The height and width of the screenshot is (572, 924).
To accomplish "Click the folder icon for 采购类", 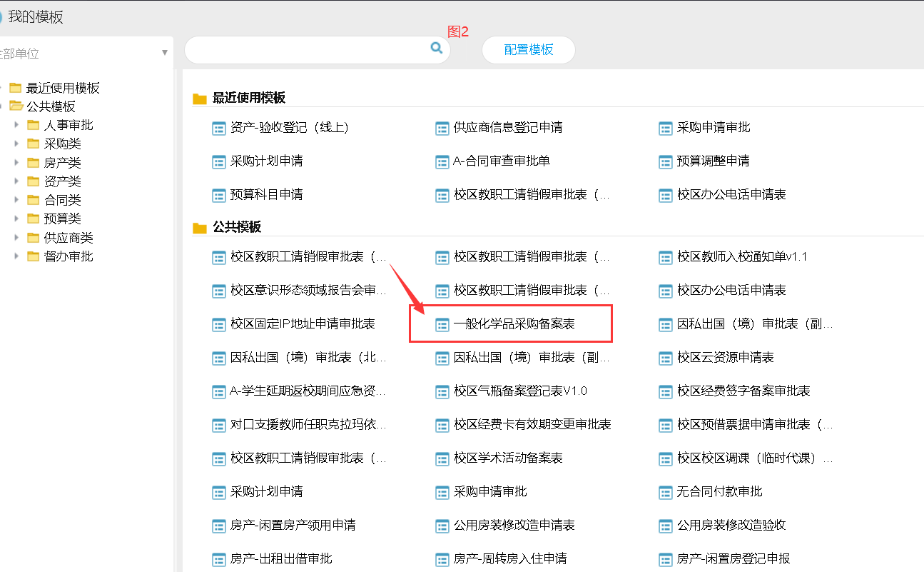I will [x=34, y=144].
